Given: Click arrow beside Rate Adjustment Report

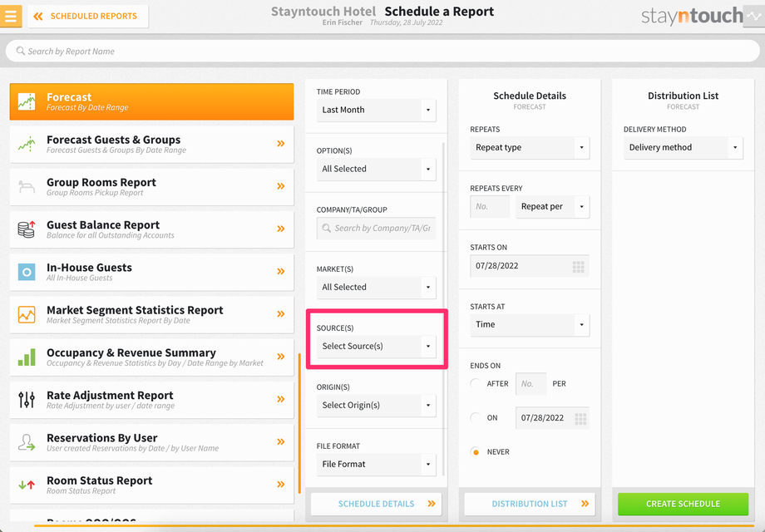Looking at the screenshot, I should coord(281,399).
